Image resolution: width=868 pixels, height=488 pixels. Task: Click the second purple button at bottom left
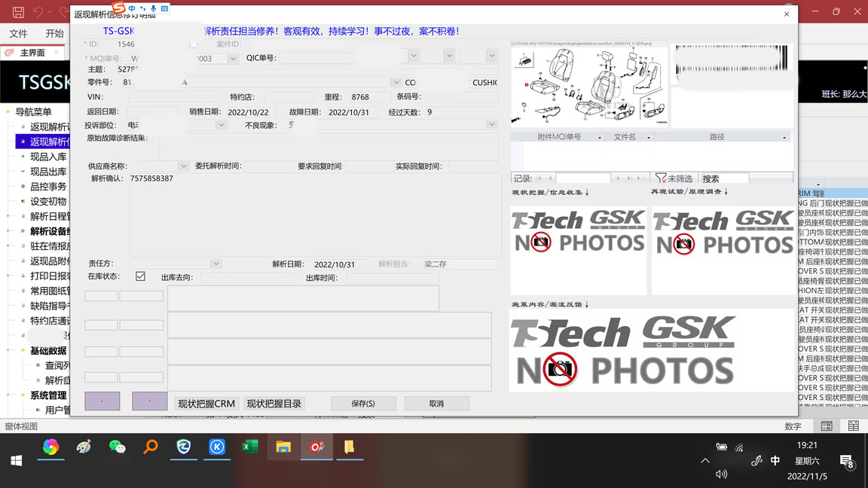(149, 401)
